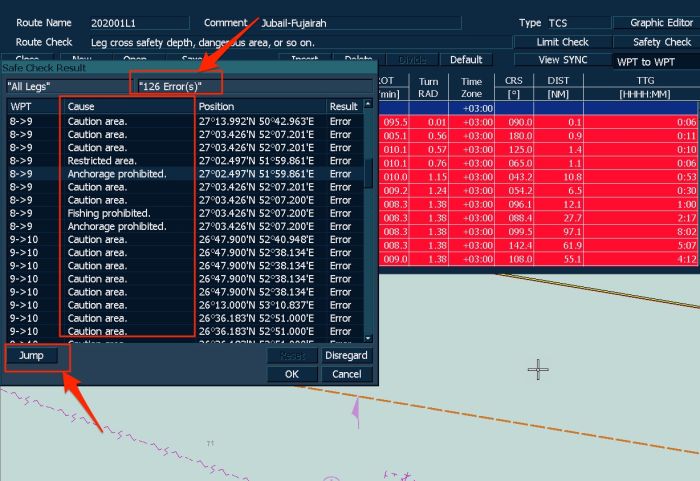Select the Fishing prohibited error row
Viewport: 700px width, 481px height.
tap(109, 213)
